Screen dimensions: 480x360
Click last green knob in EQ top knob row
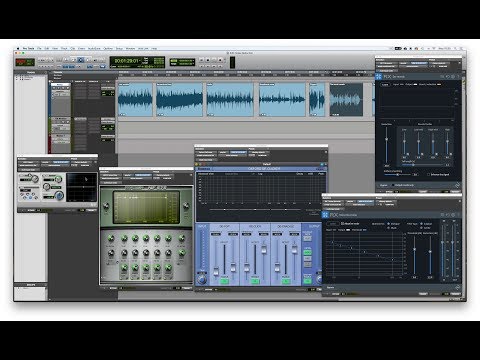pyautogui.click(x=181, y=238)
